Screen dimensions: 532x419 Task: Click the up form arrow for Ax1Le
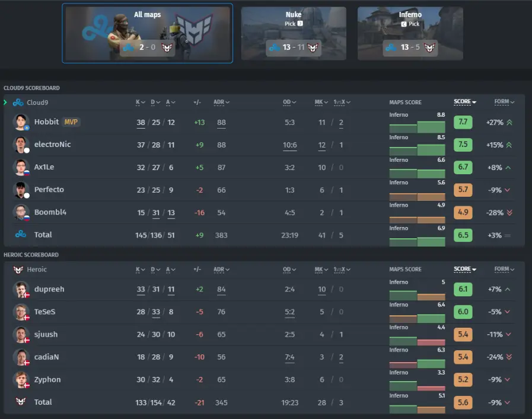click(508, 168)
